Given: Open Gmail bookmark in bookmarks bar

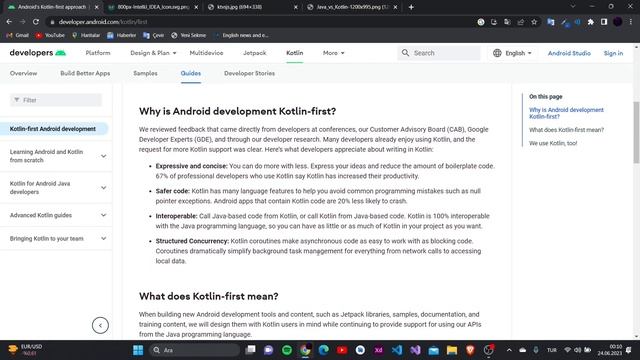Looking at the screenshot, I should coord(18,36).
